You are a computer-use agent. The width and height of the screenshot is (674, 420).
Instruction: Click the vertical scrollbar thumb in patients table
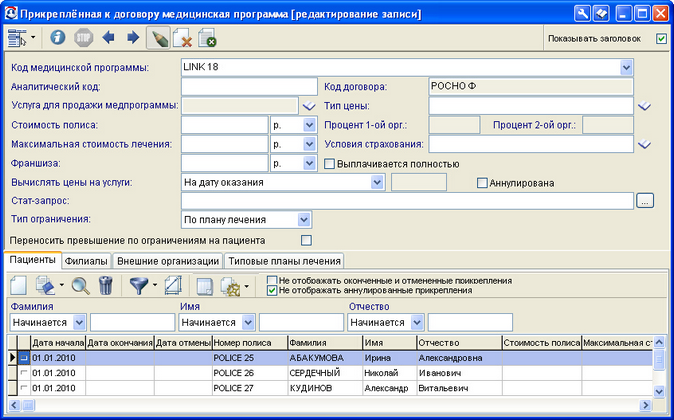coord(659,361)
